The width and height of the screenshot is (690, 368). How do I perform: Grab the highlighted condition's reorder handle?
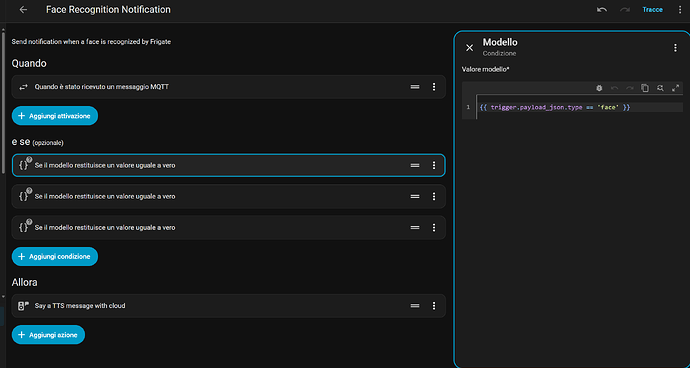[x=415, y=165]
